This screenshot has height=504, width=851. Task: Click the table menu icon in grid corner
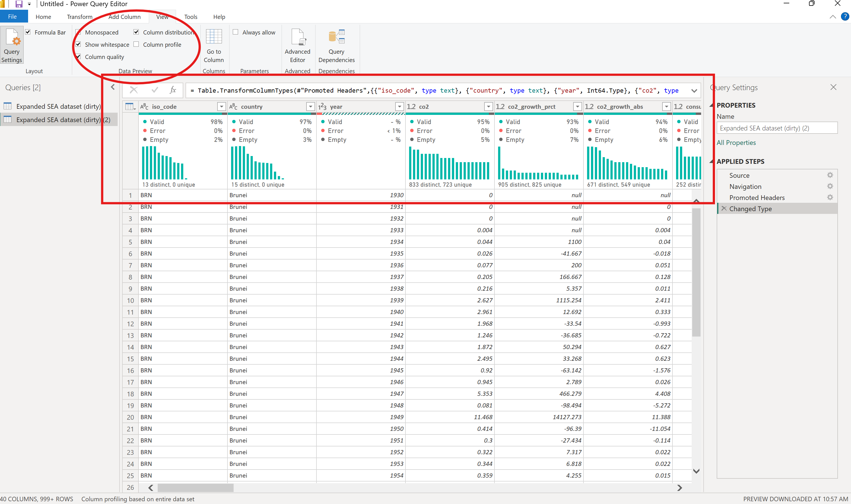point(130,107)
